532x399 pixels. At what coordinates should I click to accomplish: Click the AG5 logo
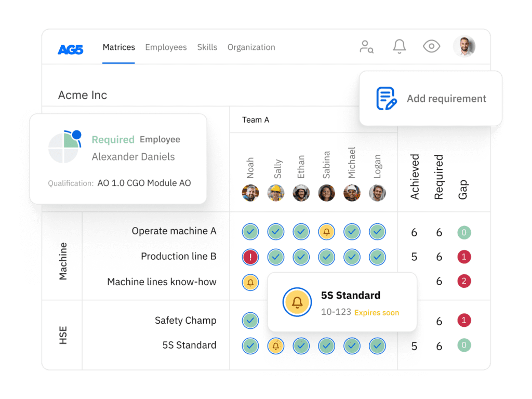(71, 47)
